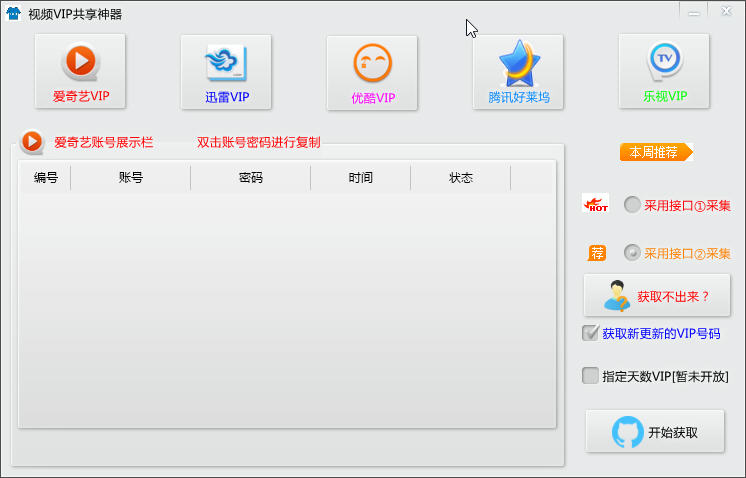Sort by the 编号 column header
The height and width of the screenshot is (478, 746).
[x=45, y=178]
